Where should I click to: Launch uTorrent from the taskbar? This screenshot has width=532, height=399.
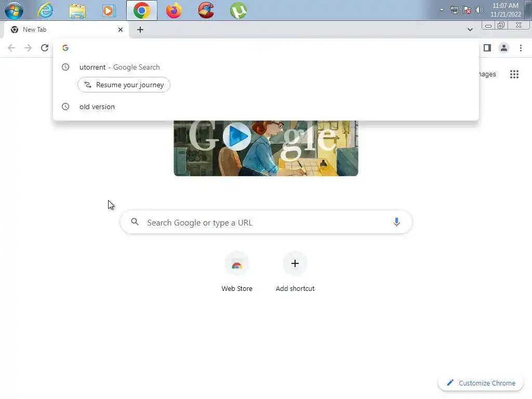click(x=238, y=10)
